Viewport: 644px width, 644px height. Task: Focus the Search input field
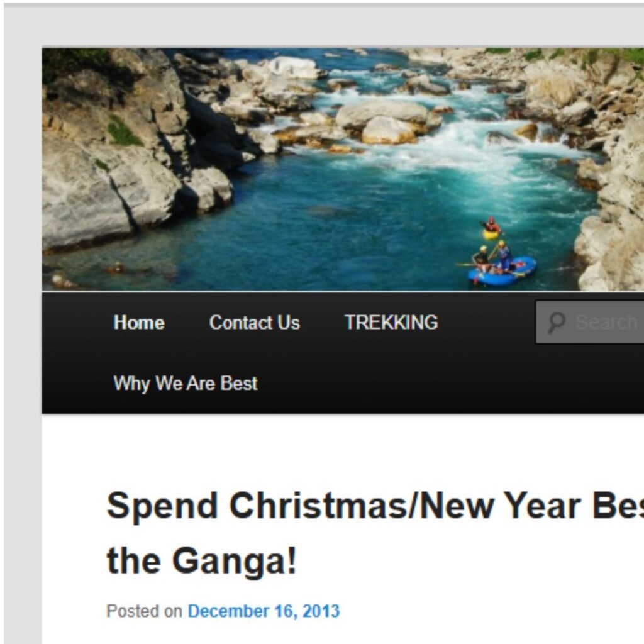(x=590, y=323)
